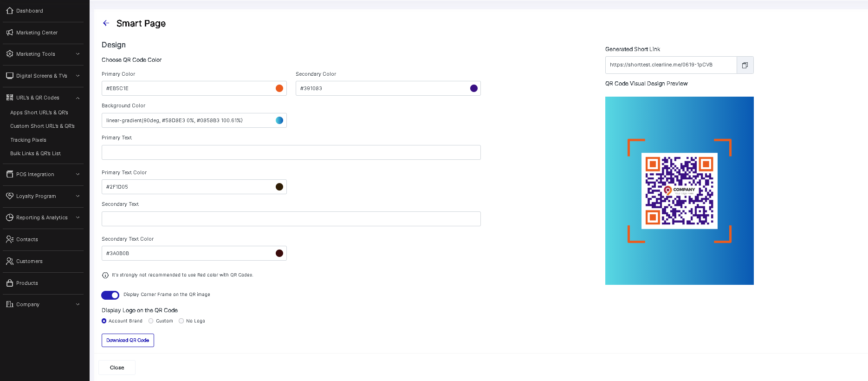
Task: Expand the Loyalty Program chevron
Action: 78,196
